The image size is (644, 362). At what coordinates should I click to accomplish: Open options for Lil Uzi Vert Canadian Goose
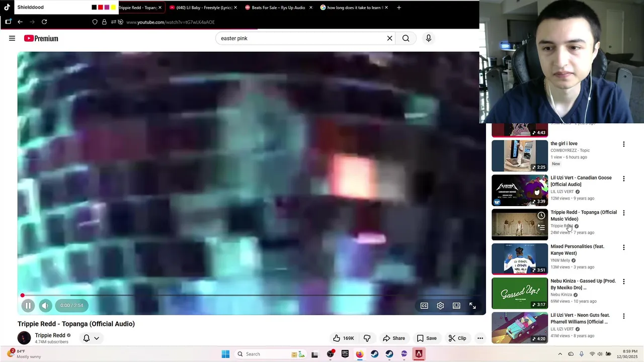(x=624, y=178)
